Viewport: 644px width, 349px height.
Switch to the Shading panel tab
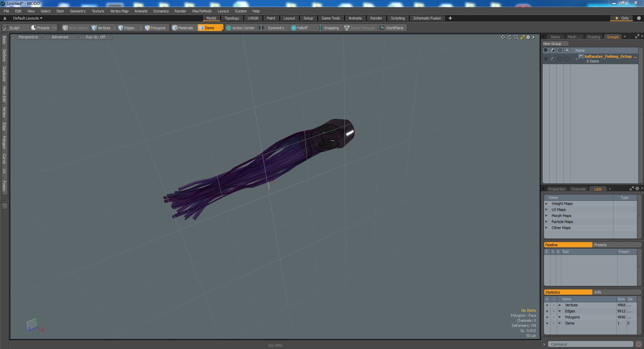[x=593, y=37]
